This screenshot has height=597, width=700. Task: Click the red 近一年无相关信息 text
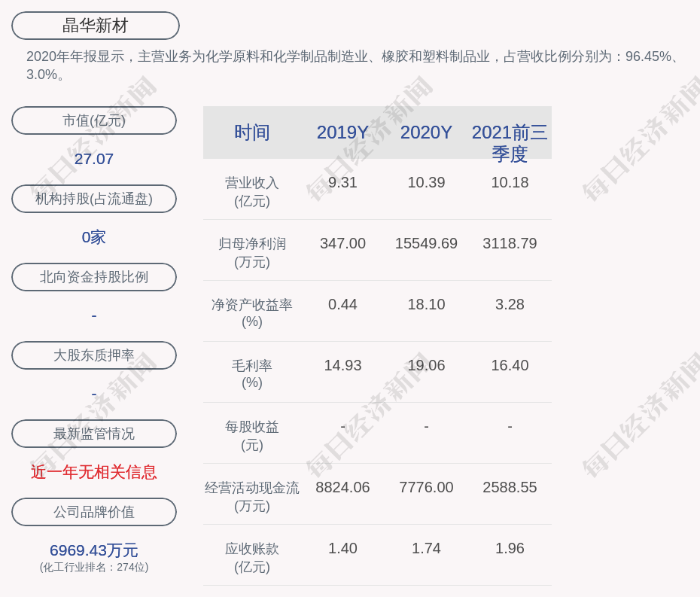(94, 472)
